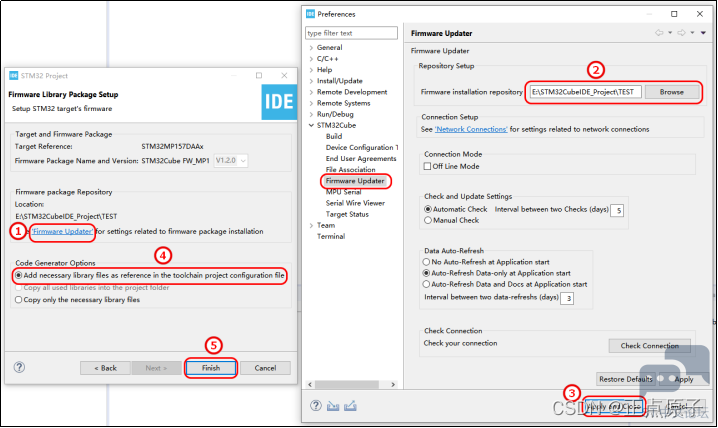Click the horizontal scrollbar under preferences tree
Image resolution: width=718 pixels, height=428 pixels.
coord(347,385)
